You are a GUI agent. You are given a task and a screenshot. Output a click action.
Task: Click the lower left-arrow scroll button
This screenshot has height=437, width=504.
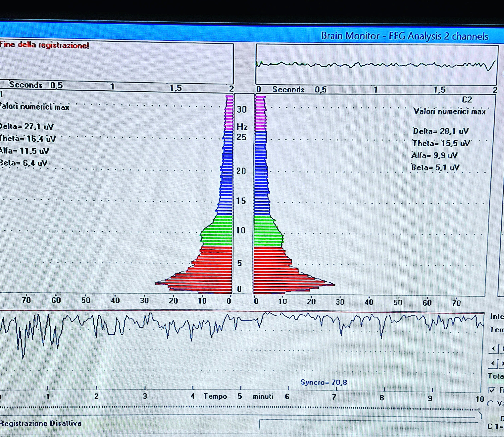point(493,364)
